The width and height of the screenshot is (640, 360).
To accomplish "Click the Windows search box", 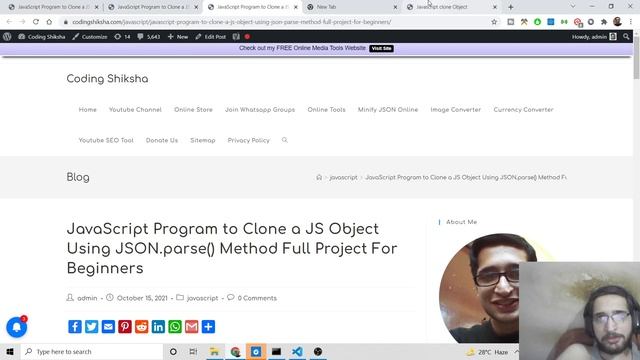I will pos(92,351).
